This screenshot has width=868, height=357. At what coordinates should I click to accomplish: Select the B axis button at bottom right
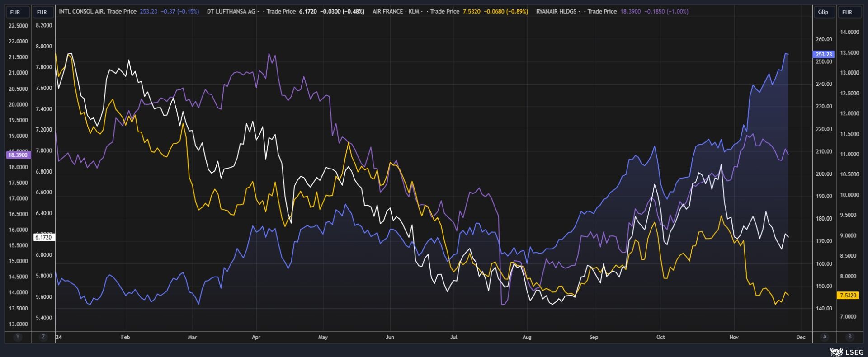click(x=850, y=337)
